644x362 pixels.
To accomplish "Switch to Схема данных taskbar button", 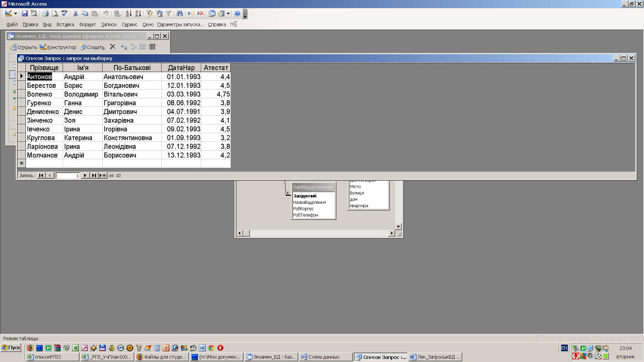I will point(325,357).
